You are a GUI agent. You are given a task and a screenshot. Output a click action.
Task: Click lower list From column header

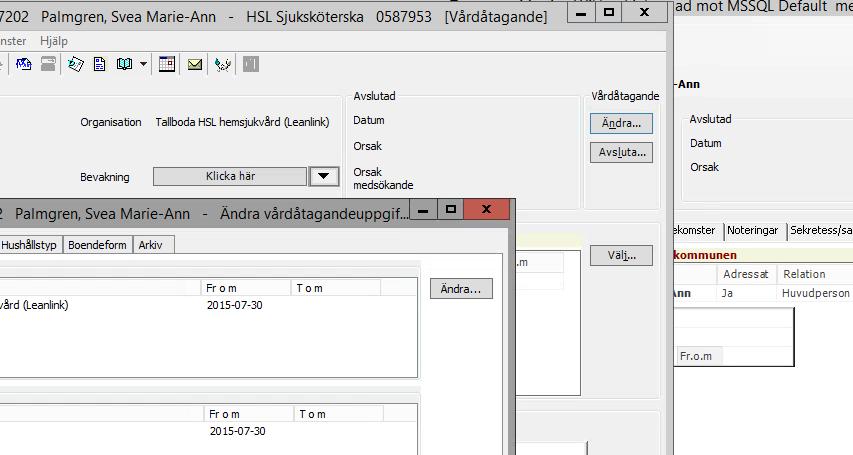click(249, 414)
